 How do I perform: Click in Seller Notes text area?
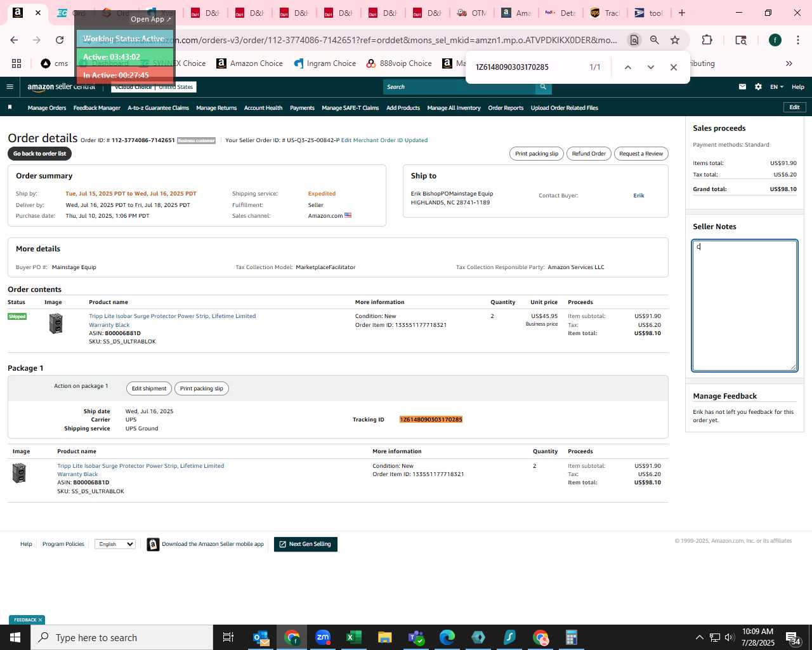point(745,305)
